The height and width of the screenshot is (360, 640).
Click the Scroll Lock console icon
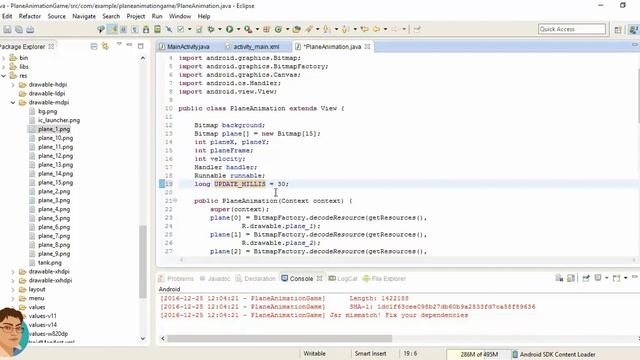[x=571, y=278]
